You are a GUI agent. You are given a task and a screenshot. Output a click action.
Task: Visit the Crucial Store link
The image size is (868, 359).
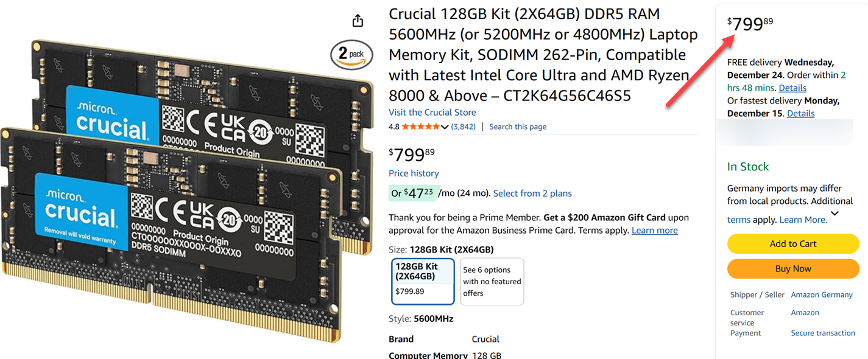pos(432,112)
